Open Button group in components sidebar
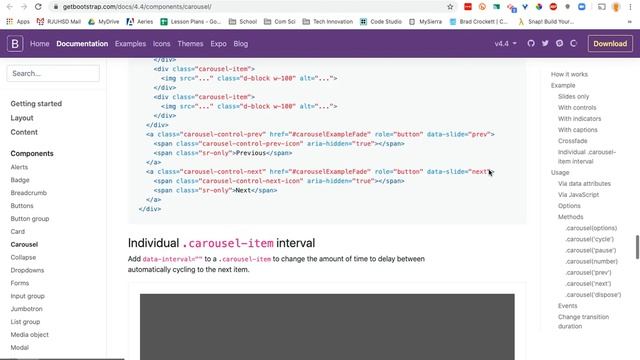 click(x=30, y=218)
